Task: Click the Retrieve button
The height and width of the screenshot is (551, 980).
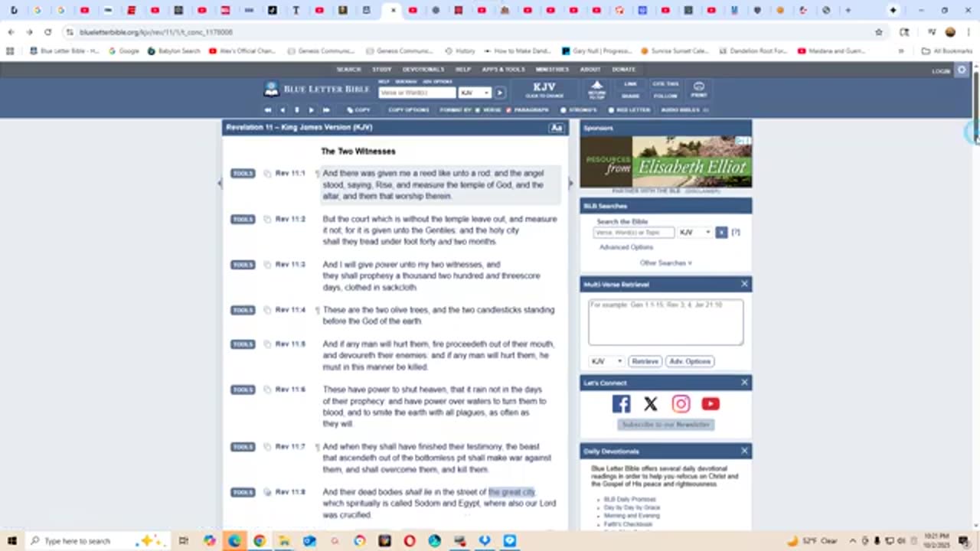Action: (645, 361)
